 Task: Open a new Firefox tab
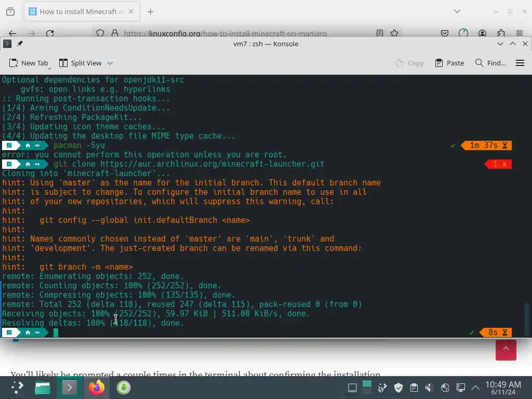(150, 12)
